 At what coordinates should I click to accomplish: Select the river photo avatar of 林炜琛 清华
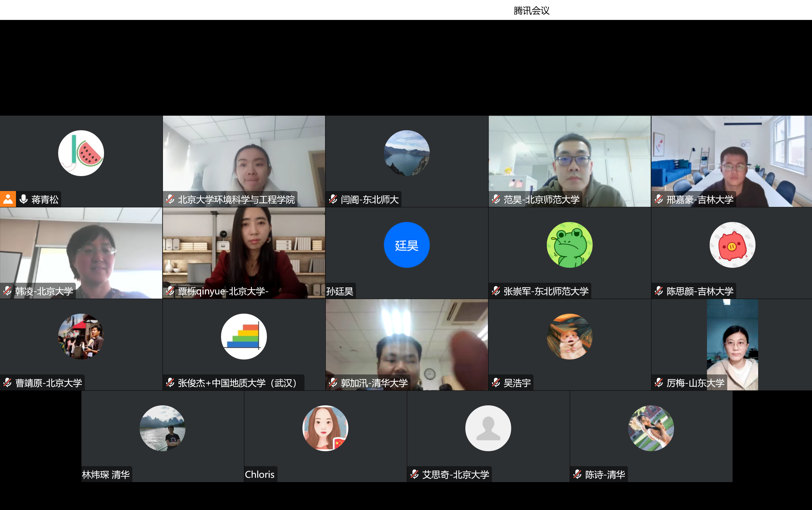pyautogui.click(x=163, y=428)
